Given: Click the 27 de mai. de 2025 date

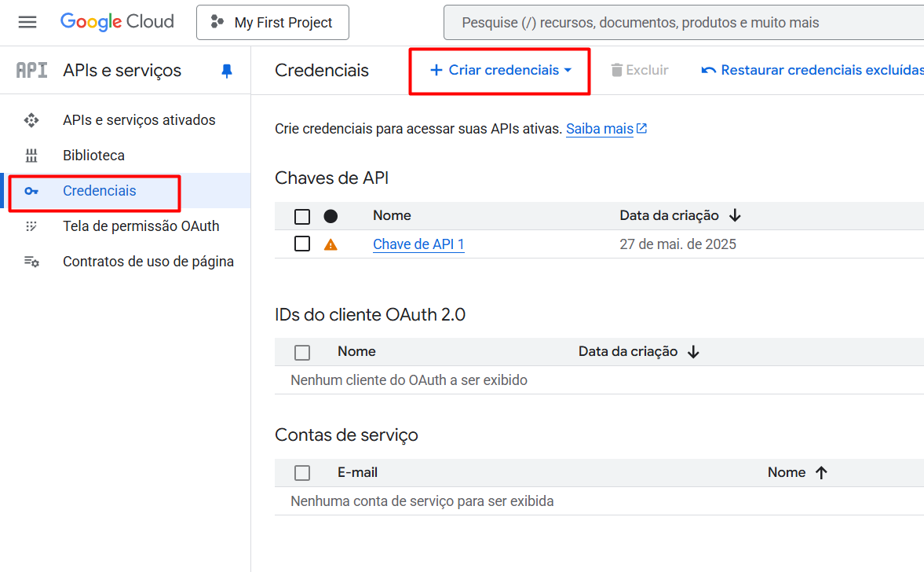Looking at the screenshot, I should (x=677, y=244).
